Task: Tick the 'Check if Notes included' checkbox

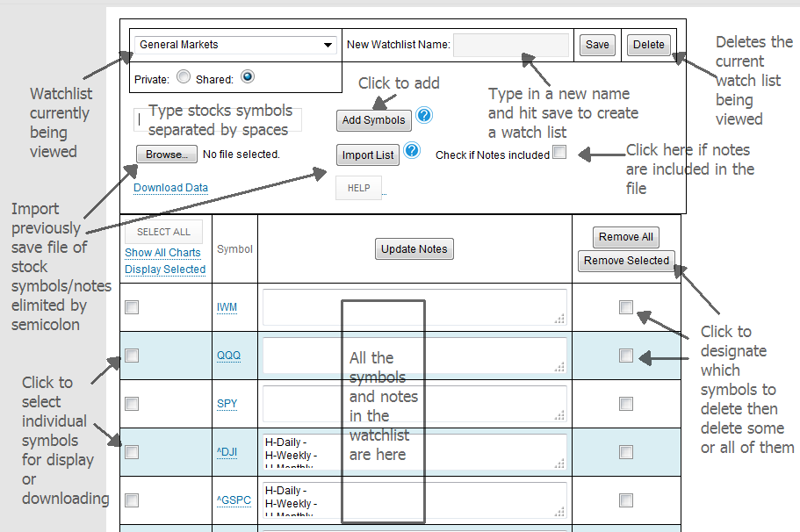Action: point(559,153)
